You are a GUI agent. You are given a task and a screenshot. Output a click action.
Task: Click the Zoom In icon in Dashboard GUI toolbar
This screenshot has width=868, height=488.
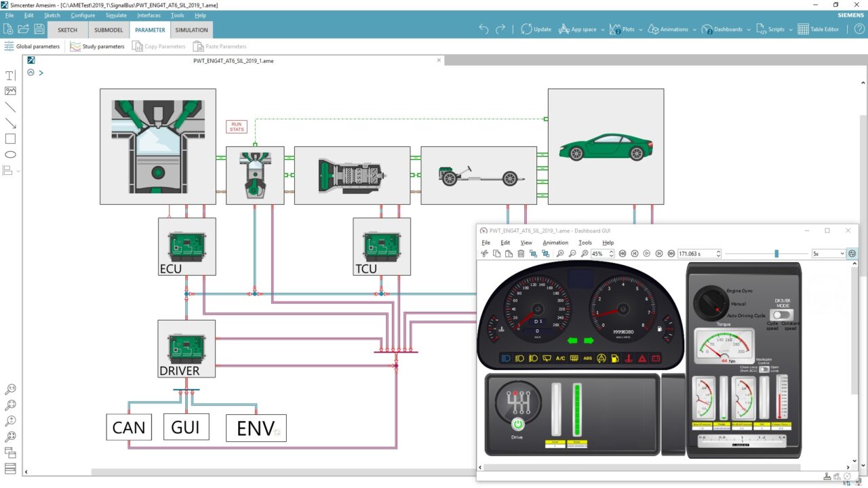559,253
